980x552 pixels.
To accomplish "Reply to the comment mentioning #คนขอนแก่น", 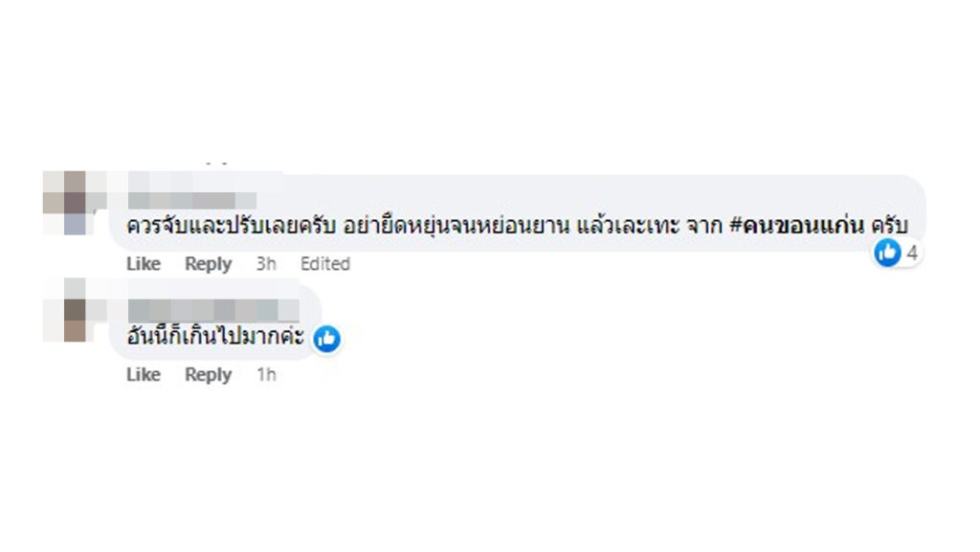I will pos(208,264).
